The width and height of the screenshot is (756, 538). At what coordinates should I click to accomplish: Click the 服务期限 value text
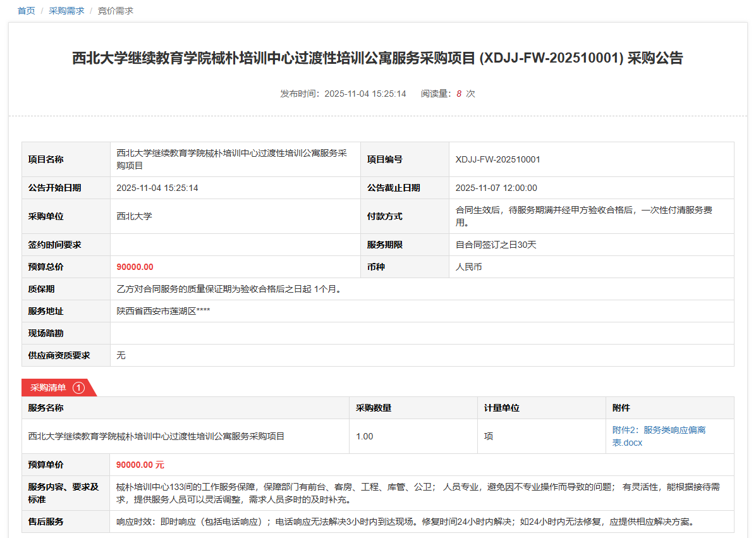coord(496,245)
